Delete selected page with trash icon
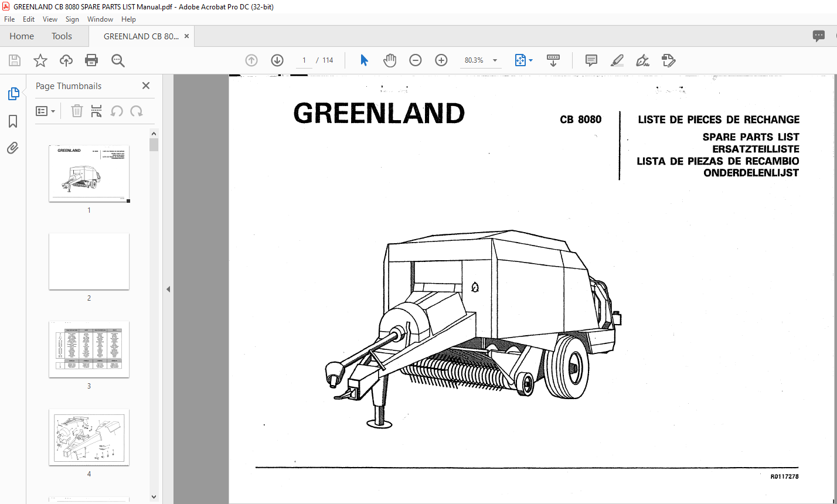This screenshot has width=837, height=504. (77, 111)
